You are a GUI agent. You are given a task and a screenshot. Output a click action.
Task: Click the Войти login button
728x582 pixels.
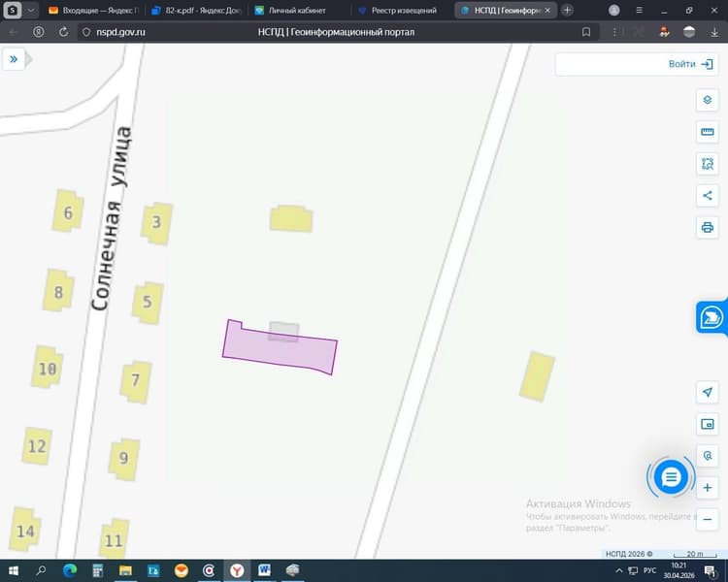[x=690, y=64]
